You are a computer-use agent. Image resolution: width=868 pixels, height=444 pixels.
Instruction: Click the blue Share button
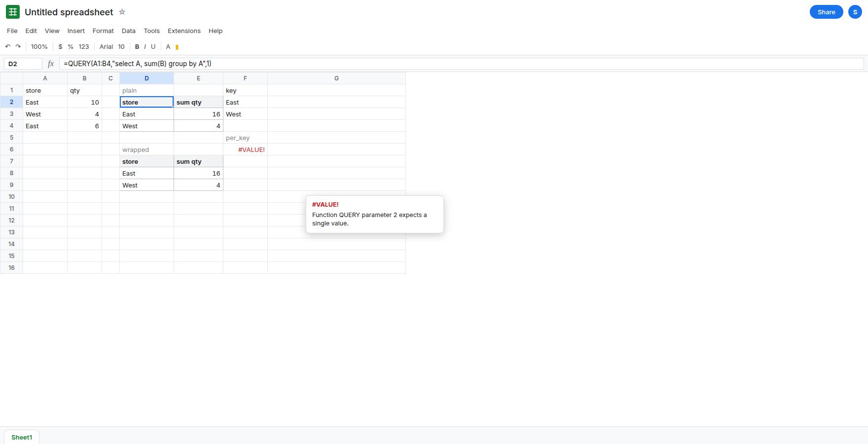827,12
